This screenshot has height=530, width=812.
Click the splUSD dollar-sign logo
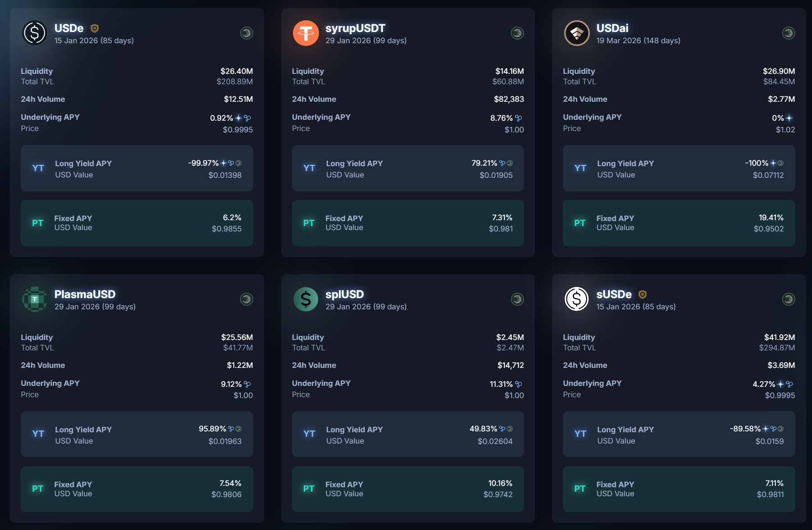[306, 299]
